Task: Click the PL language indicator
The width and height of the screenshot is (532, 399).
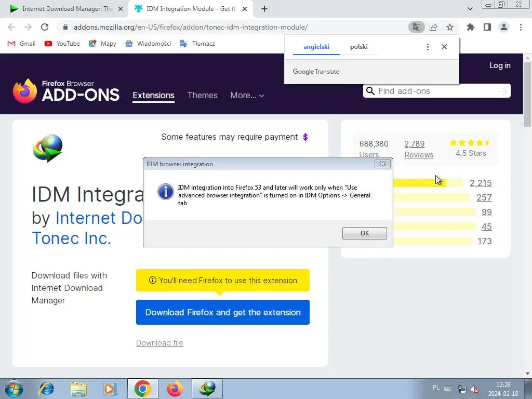Action: pyautogui.click(x=436, y=388)
